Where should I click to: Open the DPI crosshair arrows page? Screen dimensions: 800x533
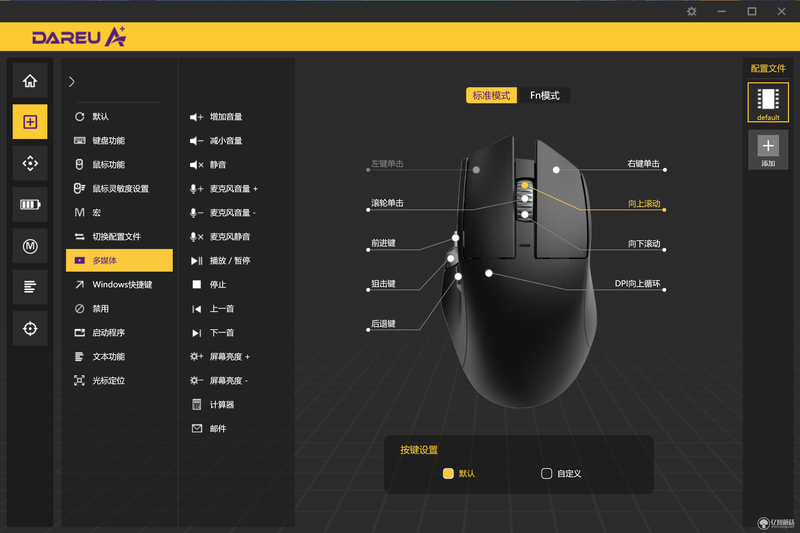[30, 163]
